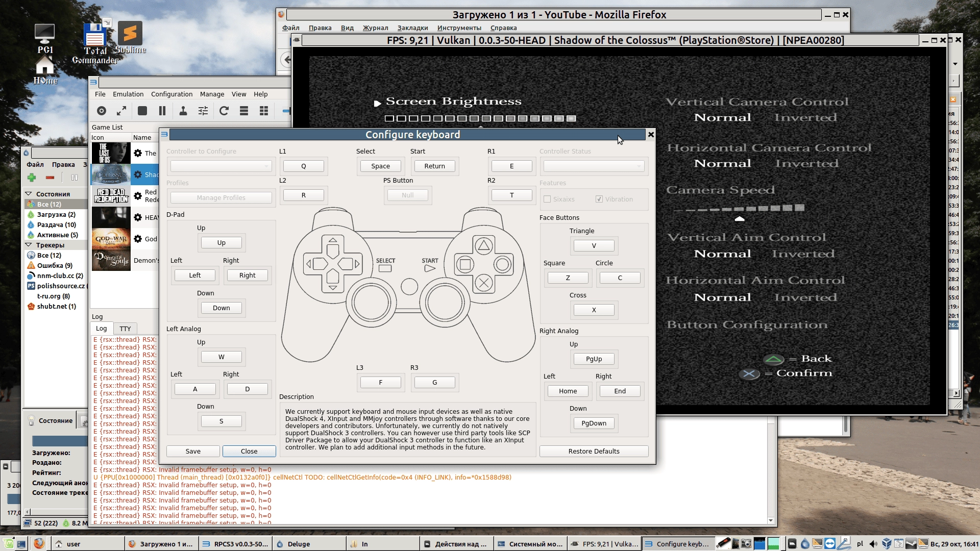Click the green add torrent icon in Deluge
The image size is (980, 551).
(x=32, y=178)
